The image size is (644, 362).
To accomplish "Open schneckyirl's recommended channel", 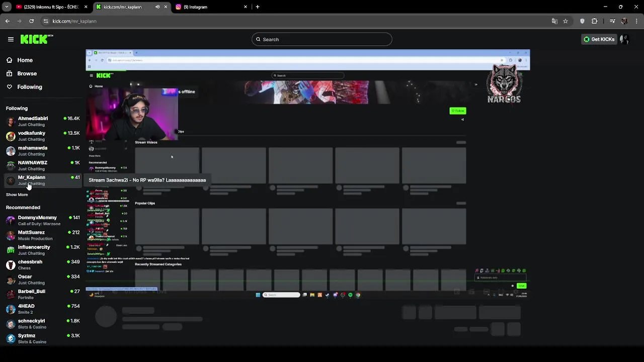I will (x=43, y=323).
